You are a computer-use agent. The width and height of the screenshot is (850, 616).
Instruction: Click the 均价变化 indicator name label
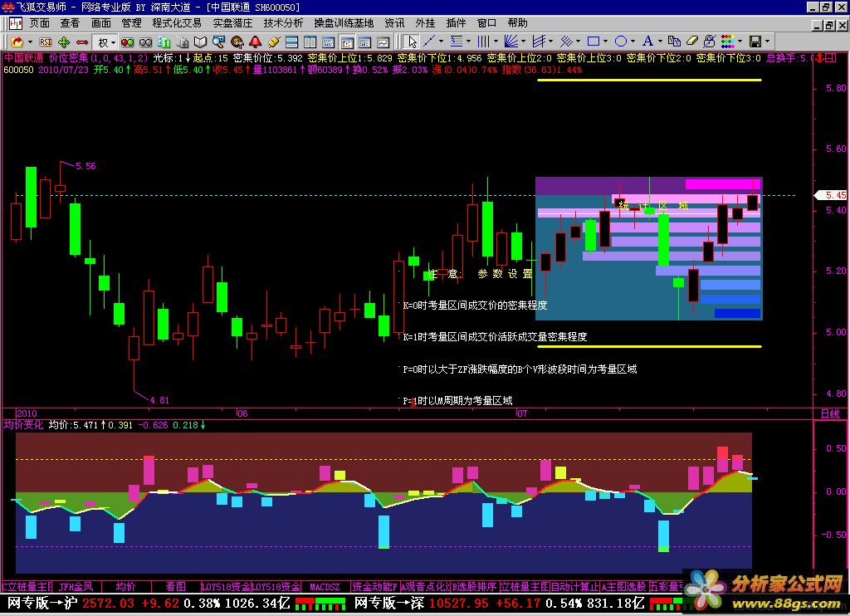(23, 424)
